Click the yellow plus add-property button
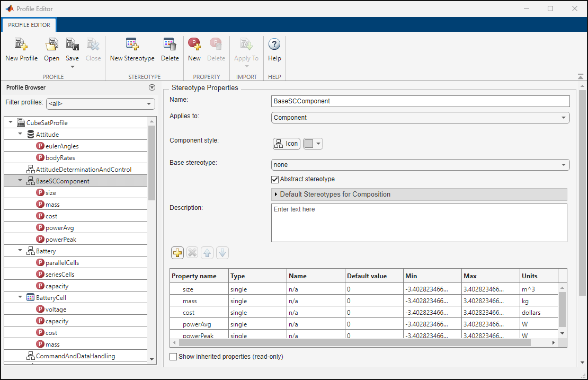Screen dimensions: 588x380 177,253
